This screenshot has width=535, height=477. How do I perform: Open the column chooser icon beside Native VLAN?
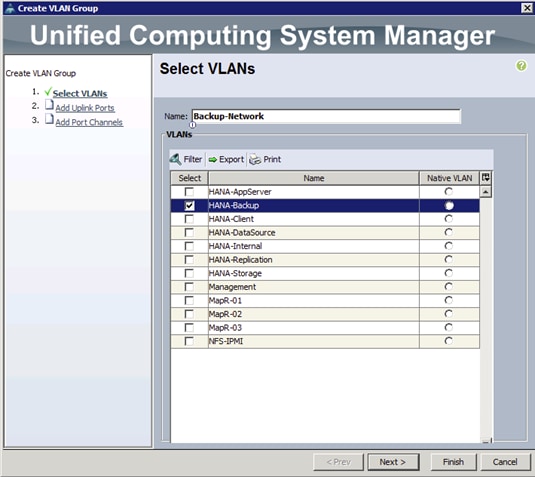point(486,178)
